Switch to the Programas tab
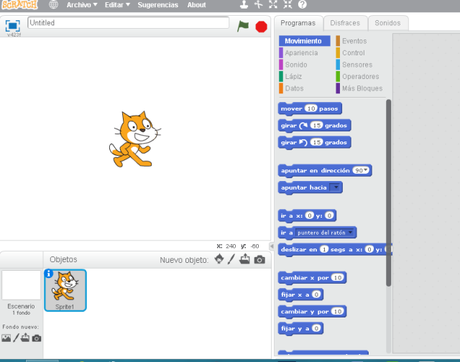The height and width of the screenshot is (362, 460). pyautogui.click(x=298, y=23)
